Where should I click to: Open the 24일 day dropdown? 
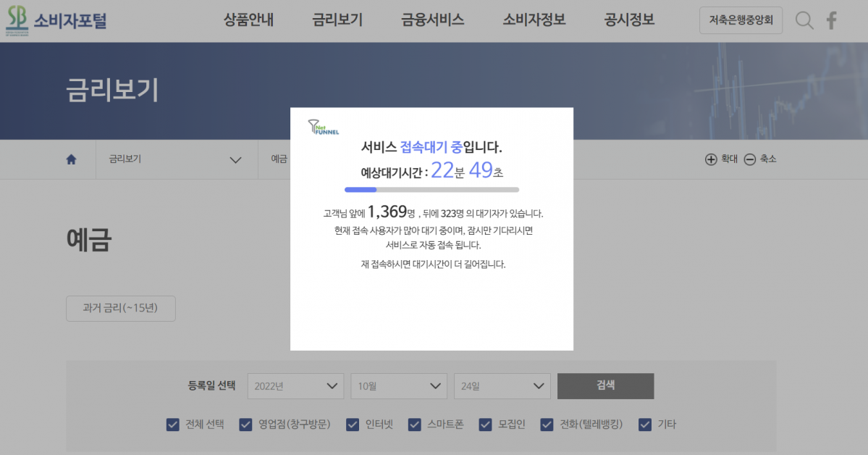(x=502, y=386)
